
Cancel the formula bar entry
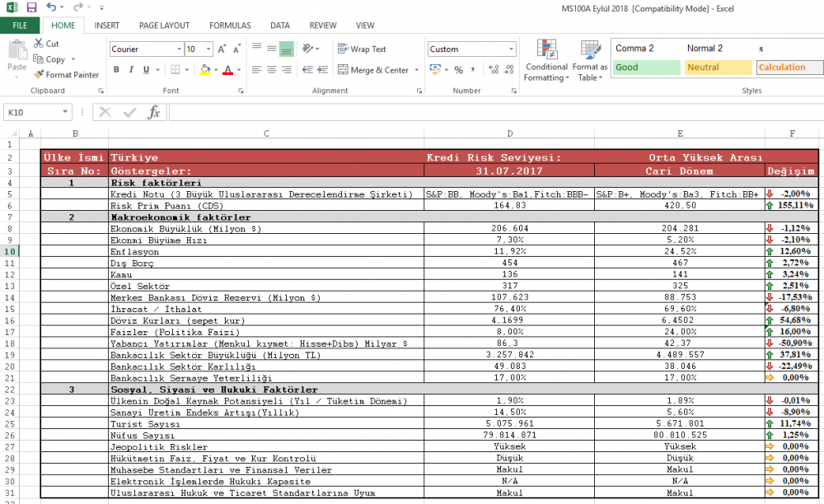tap(105, 112)
